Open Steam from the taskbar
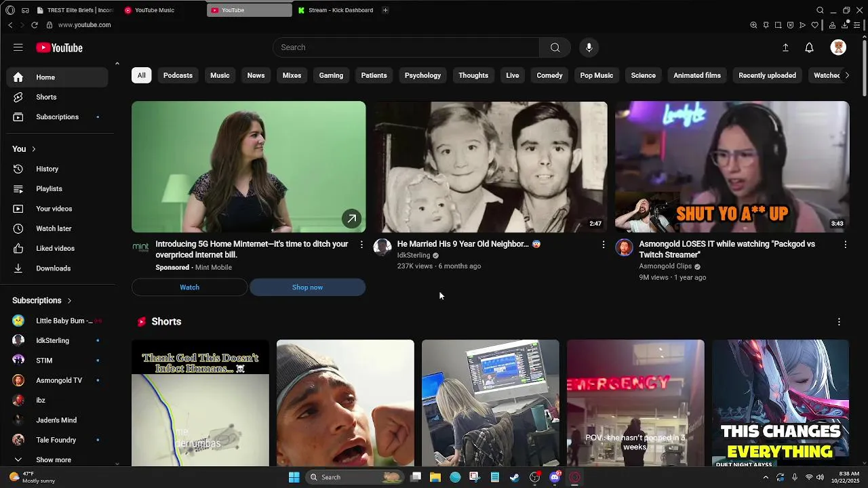This screenshot has width=868, height=488. 515,477
